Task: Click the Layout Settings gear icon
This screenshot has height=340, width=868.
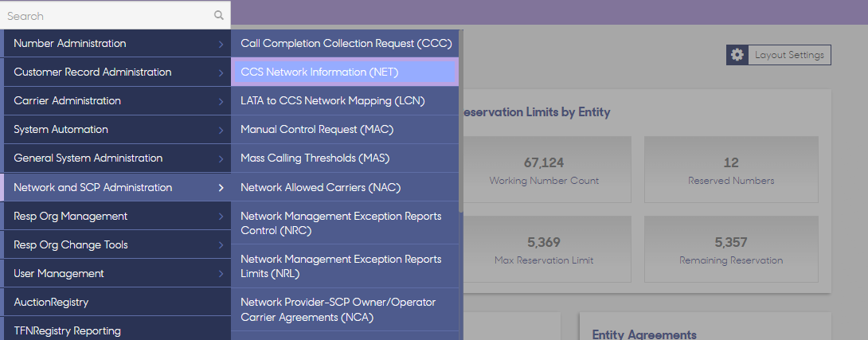Action: [x=737, y=55]
